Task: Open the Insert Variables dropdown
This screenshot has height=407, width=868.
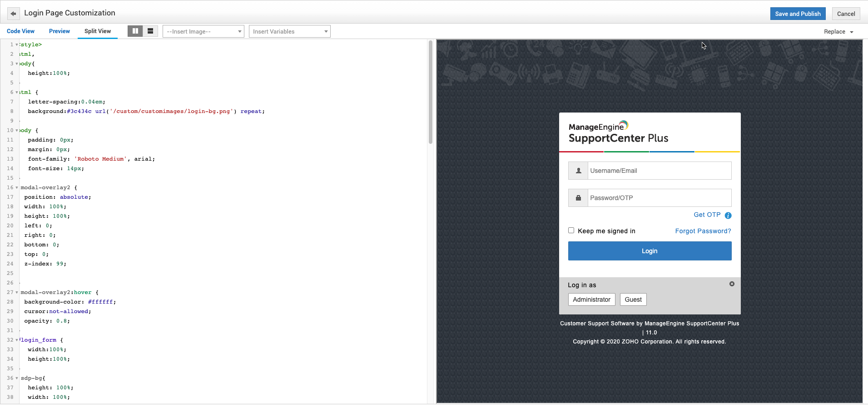Action: pos(289,31)
